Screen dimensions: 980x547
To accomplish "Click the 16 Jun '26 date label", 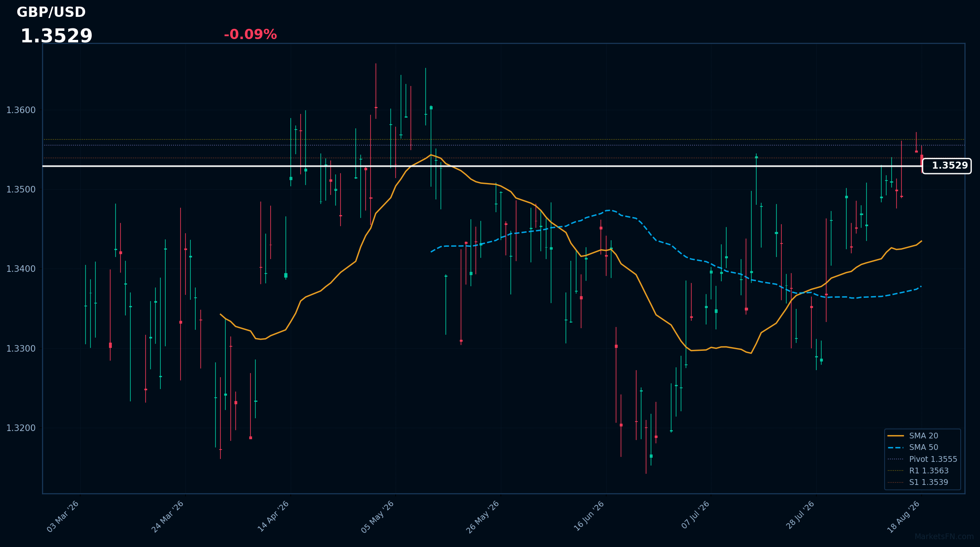I will (588, 517).
